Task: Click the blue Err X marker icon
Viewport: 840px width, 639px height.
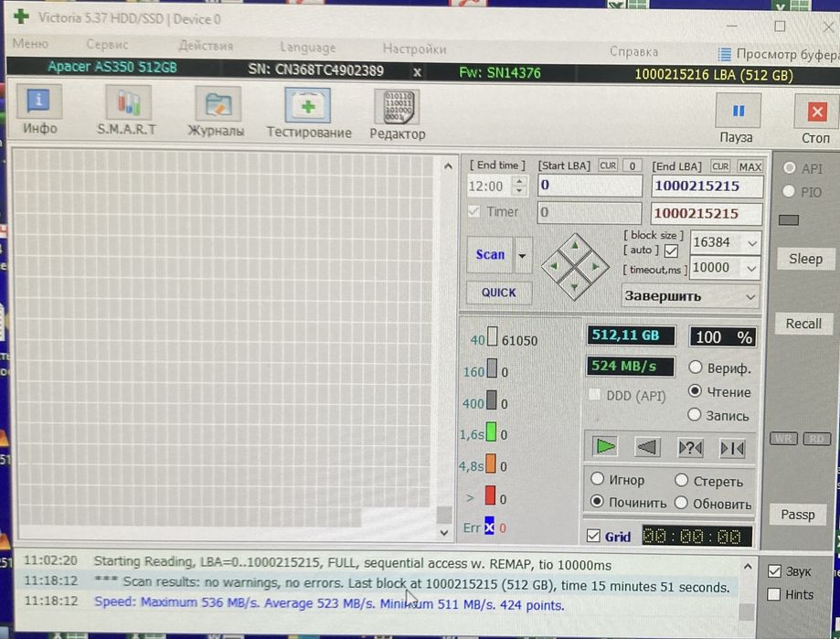Action: click(x=489, y=526)
